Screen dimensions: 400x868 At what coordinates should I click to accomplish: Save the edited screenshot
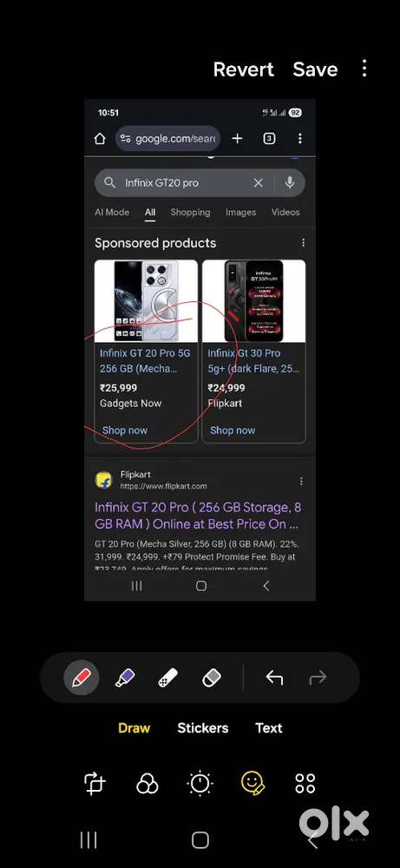315,69
